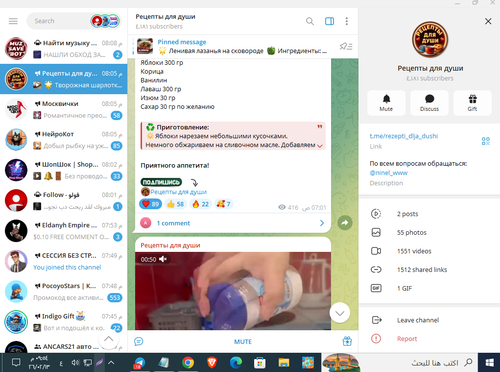The height and width of the screenshot is (372, 500).
Task: Open the ANCARS21 авто group
Action: pyautogui.click(x=64, y=346)
